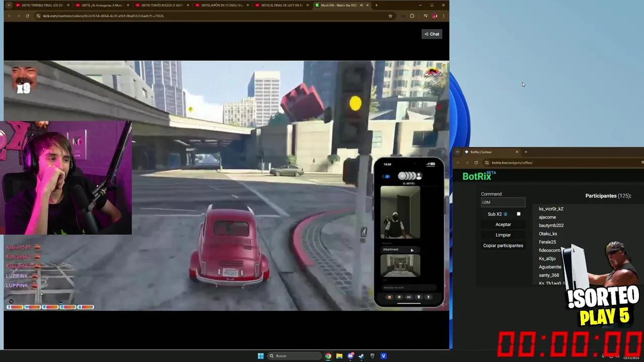Open Chrome from the taskbar
The image size is (644, 362).
coord(328,356)
